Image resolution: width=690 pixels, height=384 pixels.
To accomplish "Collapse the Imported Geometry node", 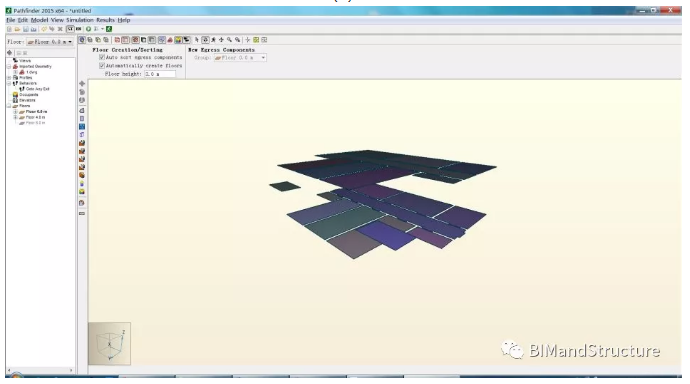I will click(x=9, y=66).
